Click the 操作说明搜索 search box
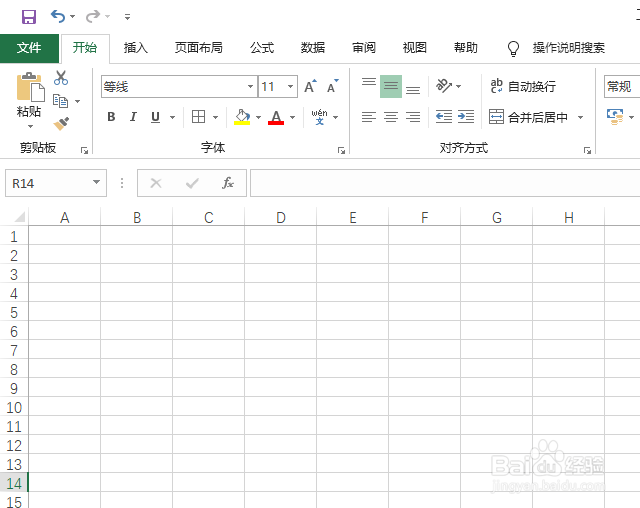This screenshot has height=508, width=640. click(x=569, y=48)
